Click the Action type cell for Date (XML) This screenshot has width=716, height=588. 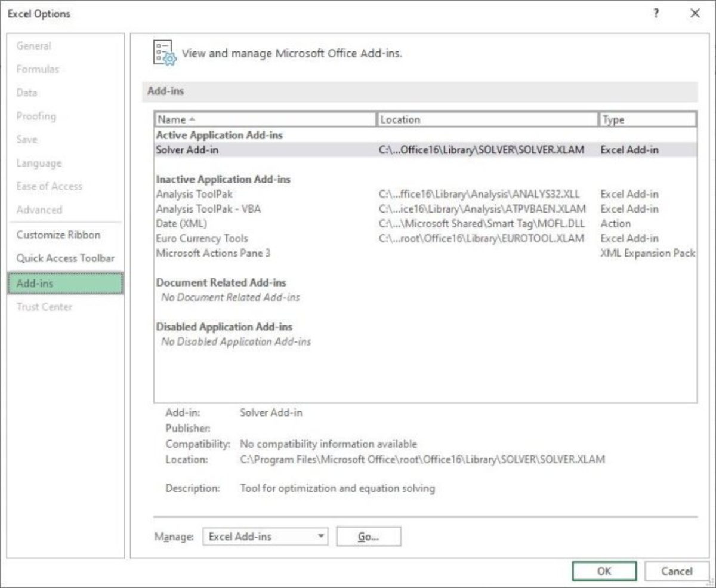[615, 223]
